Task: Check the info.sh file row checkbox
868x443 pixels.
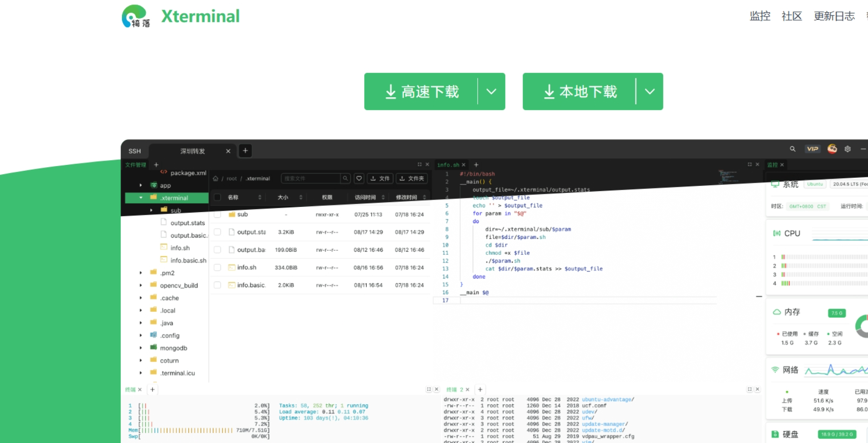Action: point(217,267)
